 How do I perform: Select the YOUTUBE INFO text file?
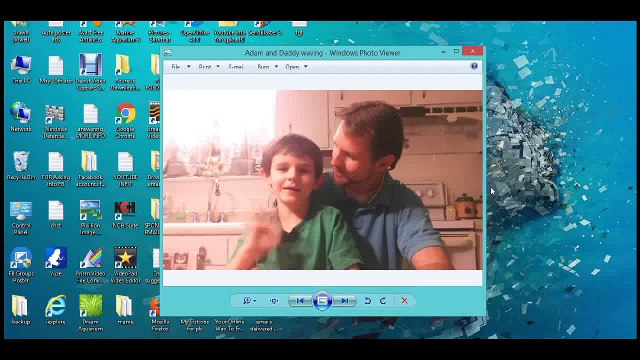125,169
